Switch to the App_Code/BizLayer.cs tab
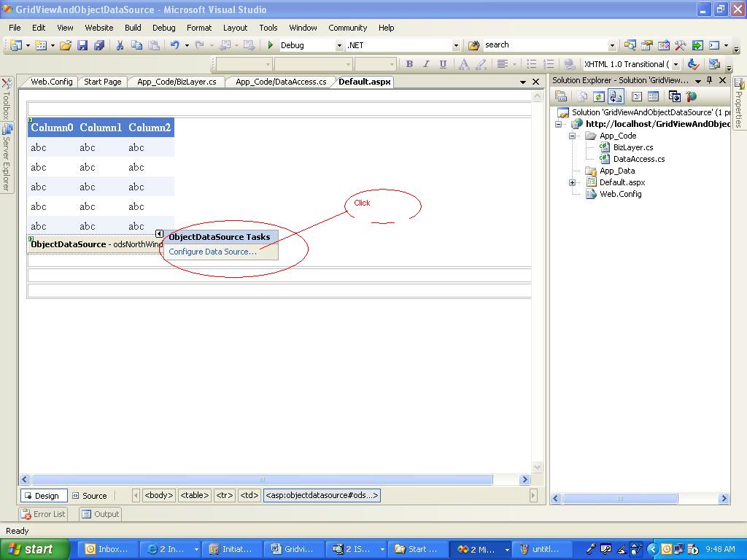The height and width of the screenshot is (560, 747). point(177,82)
